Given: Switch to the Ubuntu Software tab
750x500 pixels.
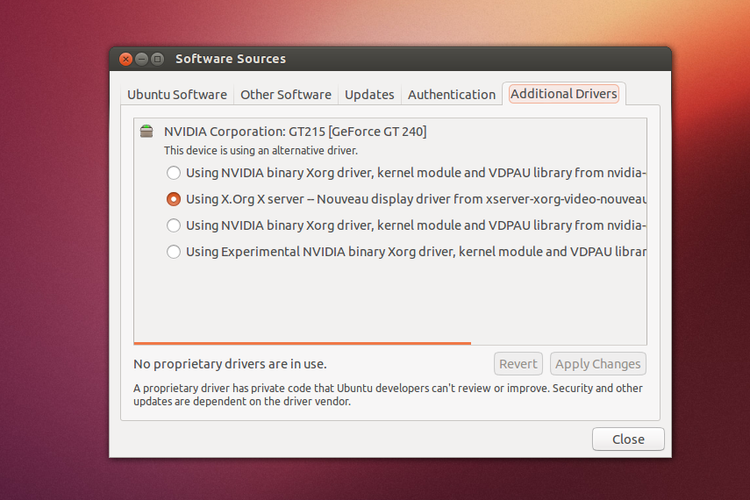Looking at the screenshot, I should pyautogui.click(x=177, y=95).
